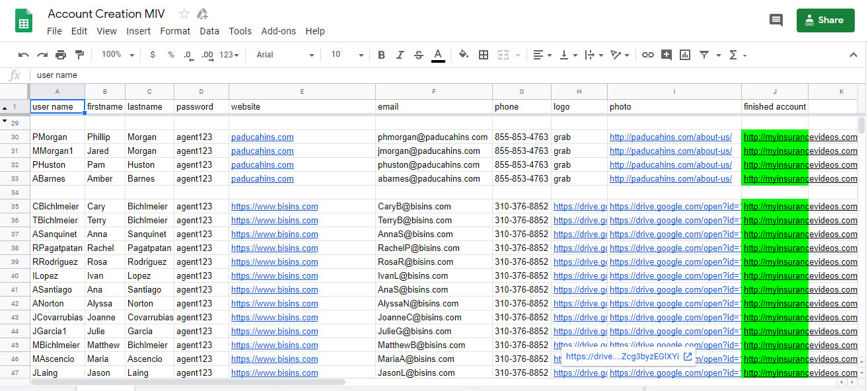868x391 pixels.
Task: Open comment history via chat bubble icon
Action: [776, 20]
